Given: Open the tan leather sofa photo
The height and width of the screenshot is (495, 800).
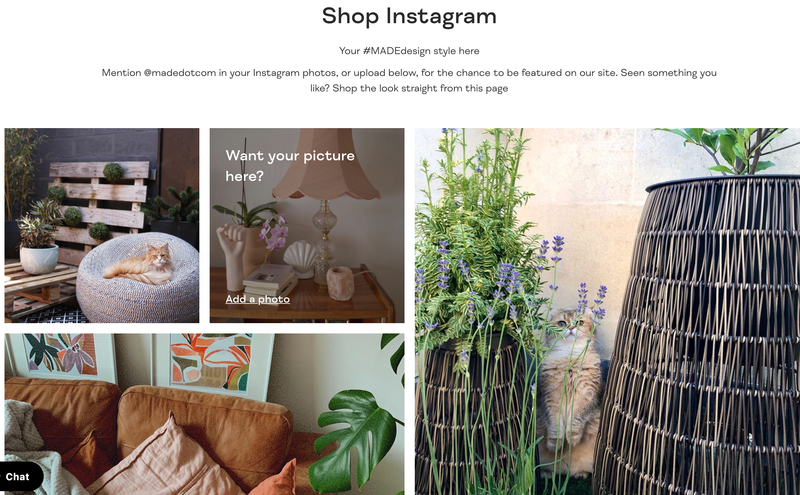Looking at the screenshot, I should pyautogui.click(x=205, y=414).
